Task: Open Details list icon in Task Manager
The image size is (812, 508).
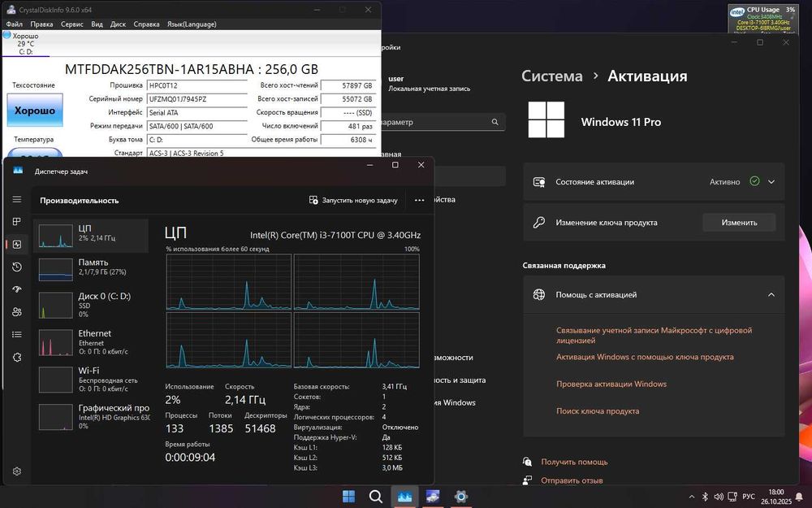Action: pos(16,334)
